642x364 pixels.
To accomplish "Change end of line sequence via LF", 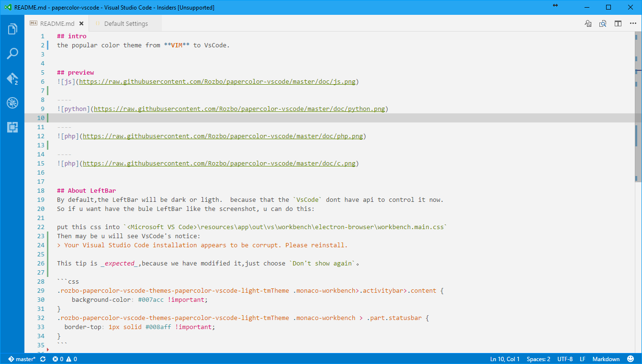I will click(x=583, y=359).
